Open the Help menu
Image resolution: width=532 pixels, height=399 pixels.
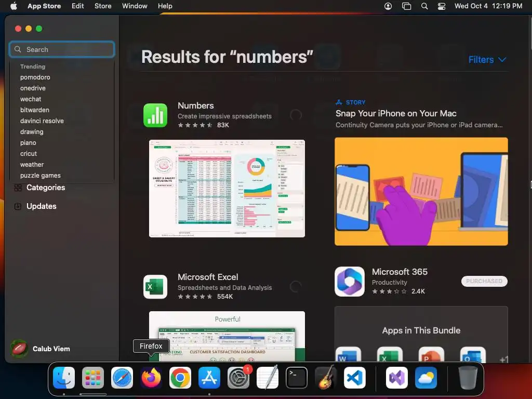coord(165,6)
